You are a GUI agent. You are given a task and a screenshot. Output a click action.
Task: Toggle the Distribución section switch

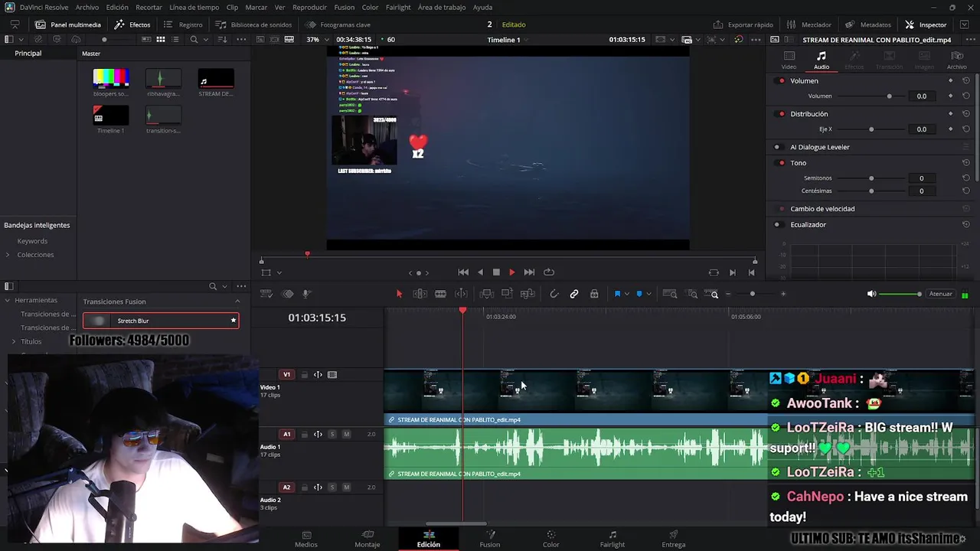(781, 114)
